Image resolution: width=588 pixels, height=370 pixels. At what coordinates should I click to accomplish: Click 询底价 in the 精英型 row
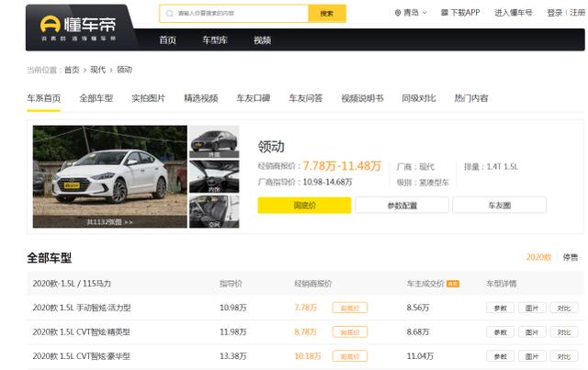pyautogui.click(x=350, y=332)
